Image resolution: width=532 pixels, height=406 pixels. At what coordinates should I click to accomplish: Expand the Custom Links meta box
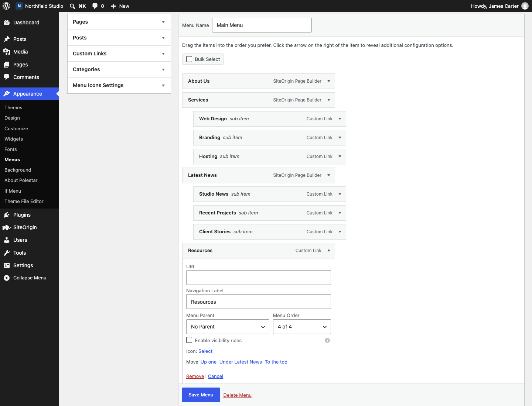click(x=163, y=54)
